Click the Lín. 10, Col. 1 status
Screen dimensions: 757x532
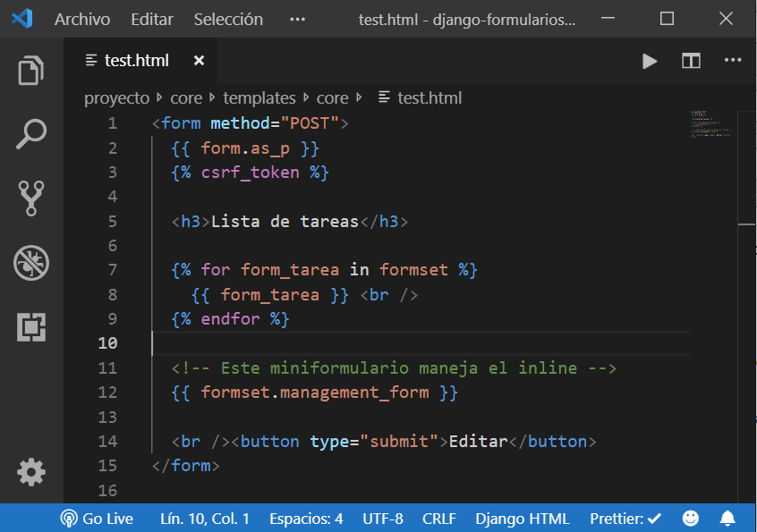coord(205,519)
